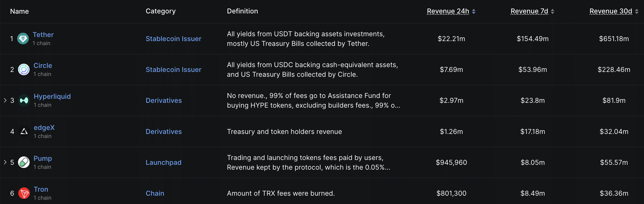Click the Pump pill logo icon
The width and height of the screenshot is (644, 204).
(24, 162)
